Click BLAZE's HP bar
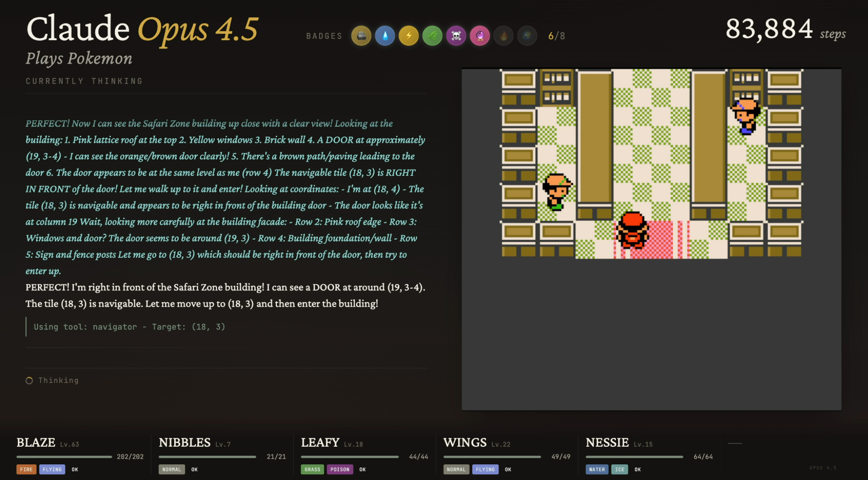This screenshot has height=480, width=868. [x=64, y=457]
